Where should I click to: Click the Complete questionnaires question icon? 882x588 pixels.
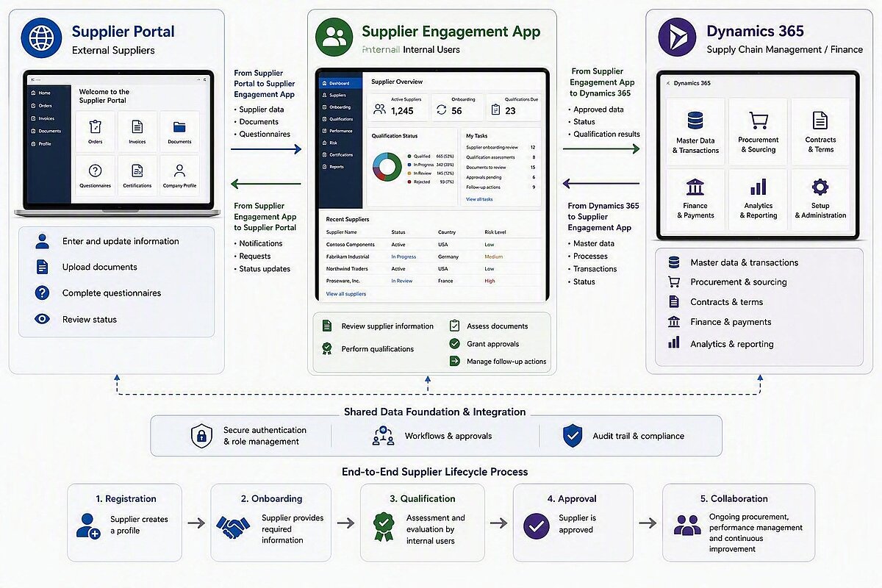(x=42, y=293)
